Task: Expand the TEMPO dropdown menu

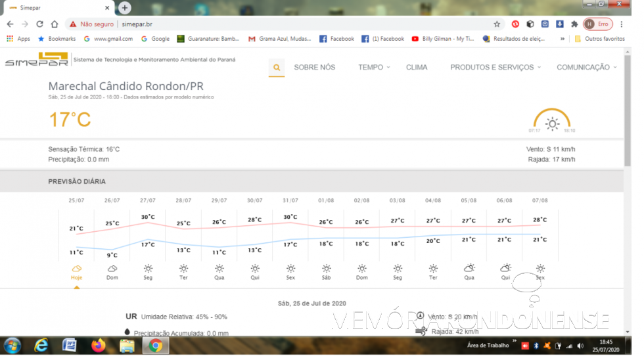Action: [373, 67]
